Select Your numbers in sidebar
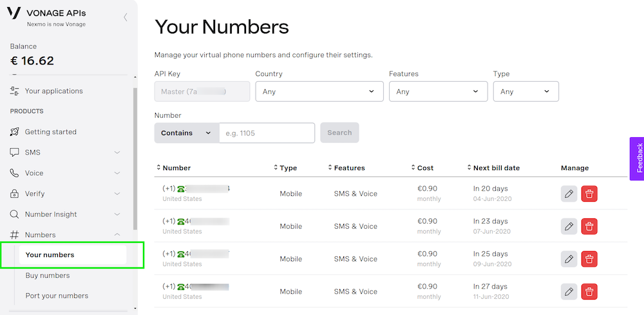This screenshot has height=315, width=644. tap(73, 255)
